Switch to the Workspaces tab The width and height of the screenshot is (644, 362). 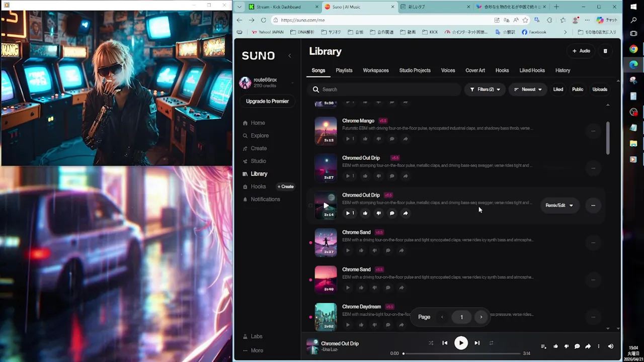(x=376, y=70)
